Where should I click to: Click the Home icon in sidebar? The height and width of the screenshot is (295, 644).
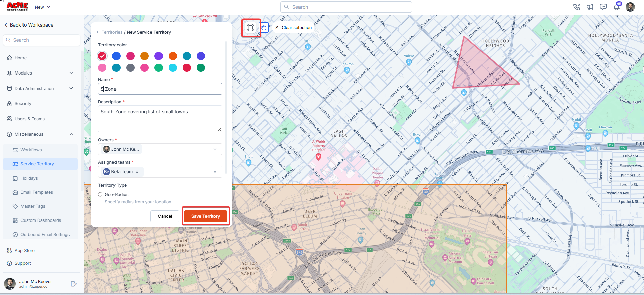9,58
